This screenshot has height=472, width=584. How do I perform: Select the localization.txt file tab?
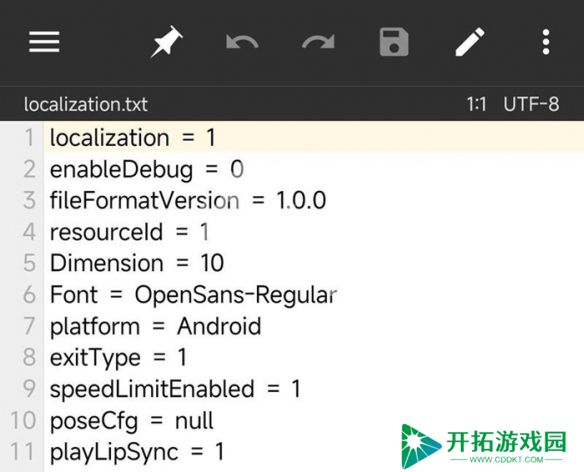(x=86, y=104)
